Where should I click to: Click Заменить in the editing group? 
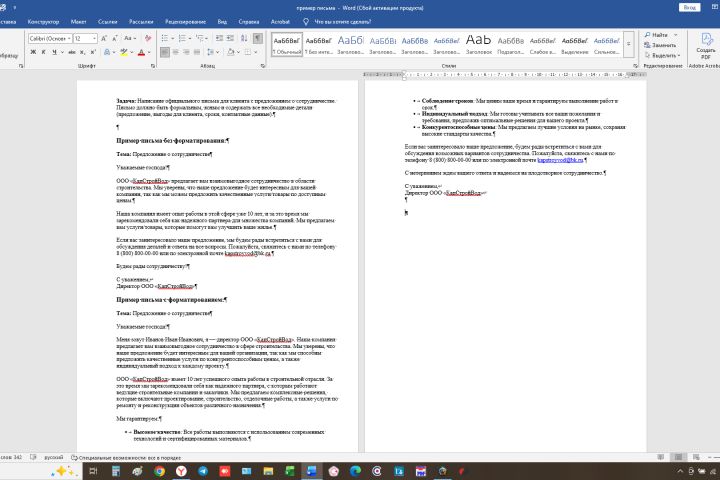pos(660,45)
